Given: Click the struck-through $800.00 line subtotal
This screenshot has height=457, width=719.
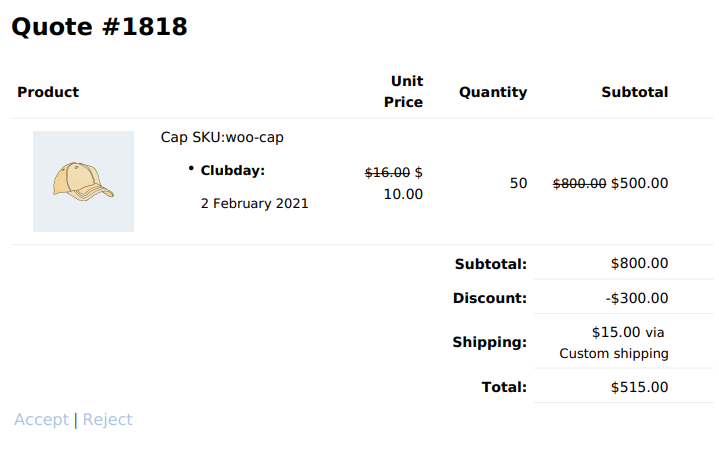Looking at the screenshot, I should (x=580, y=183).
